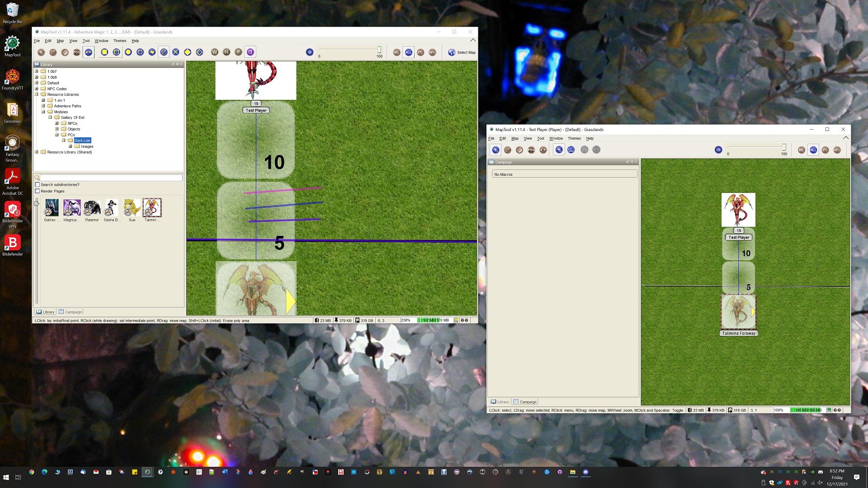The width and height of the screenshot is (868, 488).
Task: Open the Map menu
Action: pyautogui.click(x=60, y=40)
